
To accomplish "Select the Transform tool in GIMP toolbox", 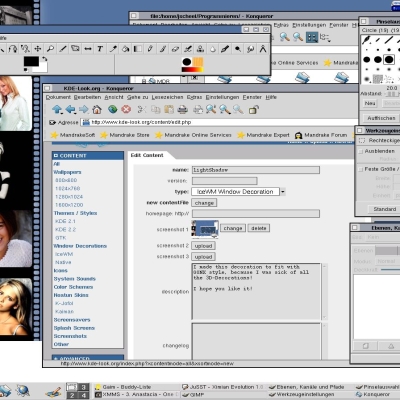I will point(75,49).
